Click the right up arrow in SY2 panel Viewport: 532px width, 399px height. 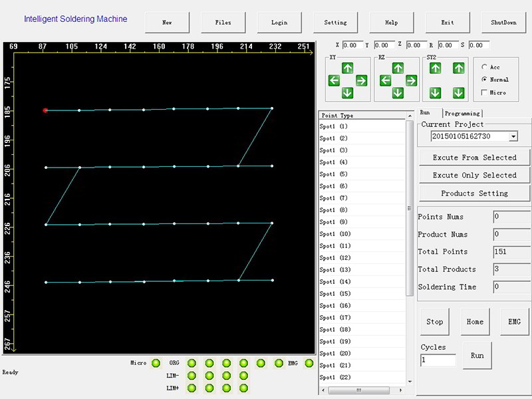click(459, 68)
